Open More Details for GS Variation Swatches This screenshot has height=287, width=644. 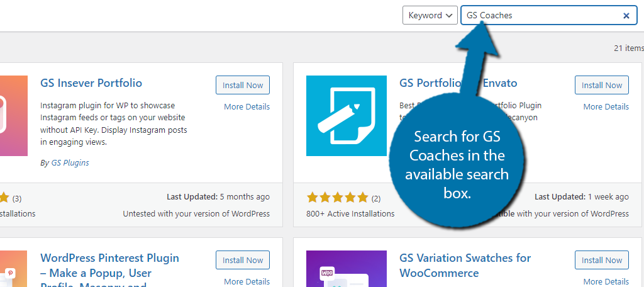click(606, 282)
